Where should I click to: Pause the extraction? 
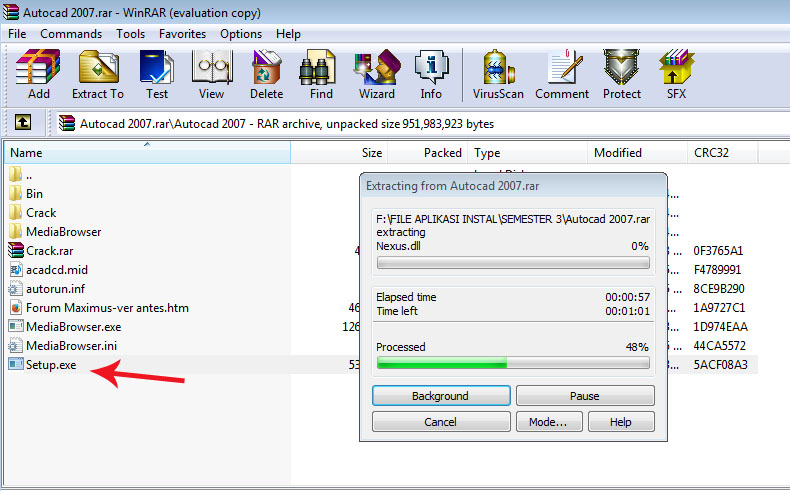pos(585,396)
